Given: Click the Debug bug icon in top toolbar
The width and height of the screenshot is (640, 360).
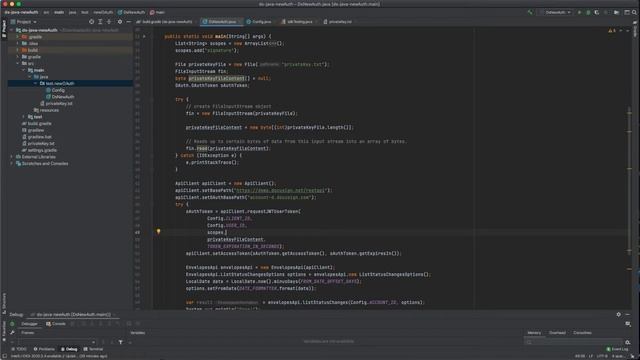Looking at the screenshot, I should tap(588, 12).
